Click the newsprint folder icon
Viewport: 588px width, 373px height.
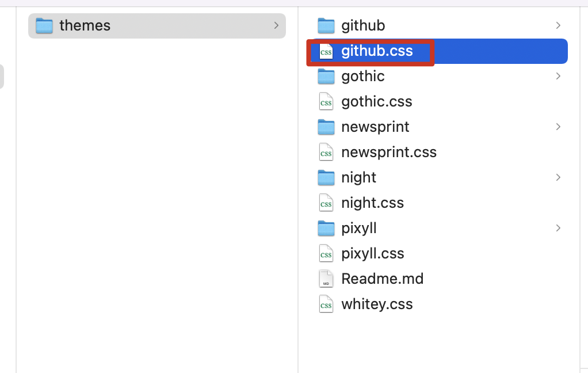click(x=326, y=127)
